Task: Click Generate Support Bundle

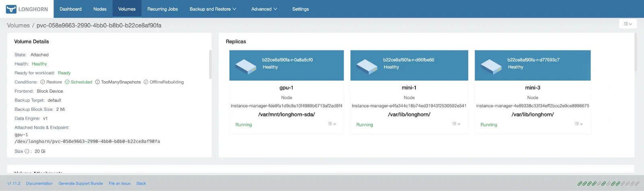Action: point(80,183)
